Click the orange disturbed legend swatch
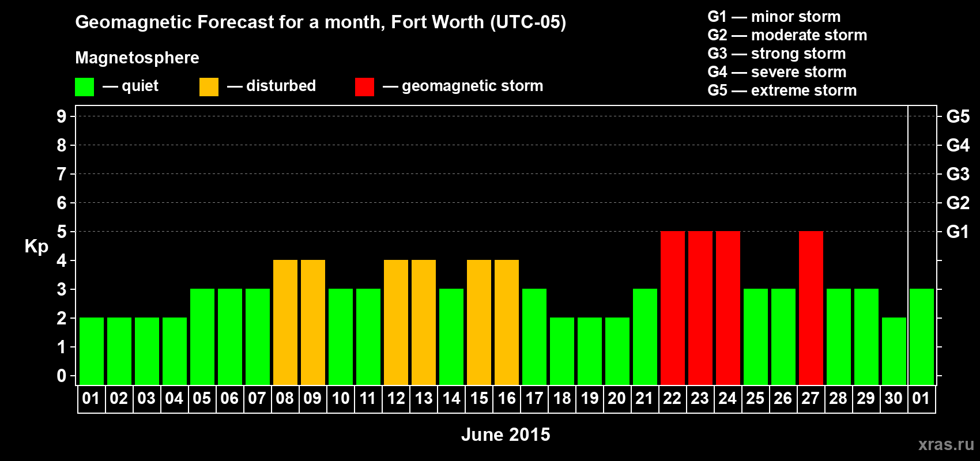 click(x=209, y=87)
